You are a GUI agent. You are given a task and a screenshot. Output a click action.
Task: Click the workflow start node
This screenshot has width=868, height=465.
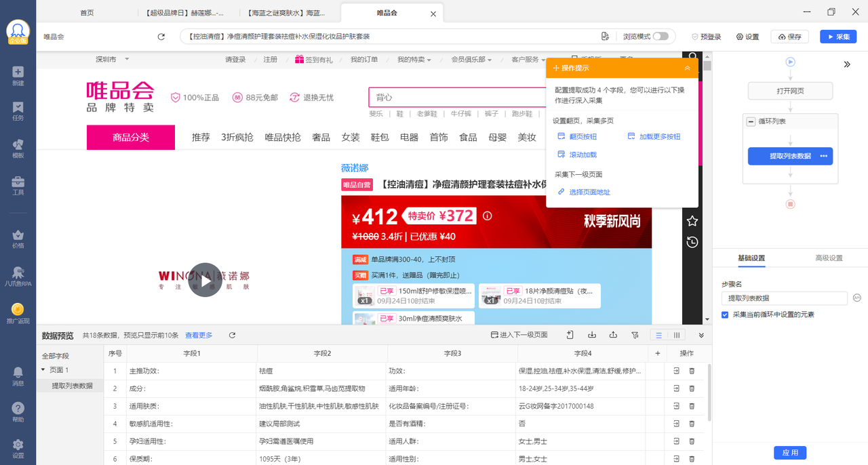790,62
